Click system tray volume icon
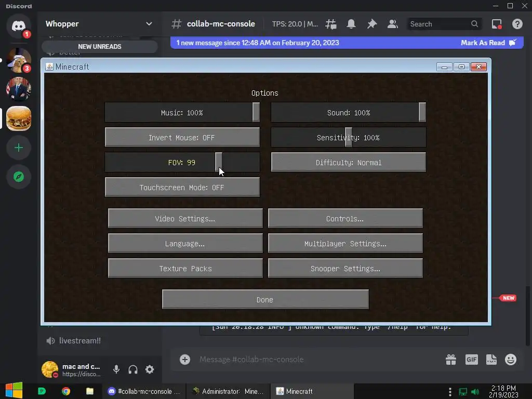 point(475,392)
